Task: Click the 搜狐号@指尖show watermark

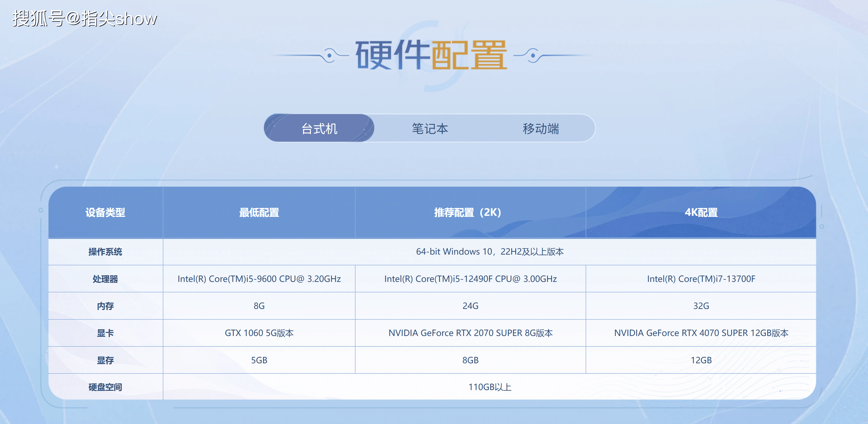Action: (x=85, y=19)
